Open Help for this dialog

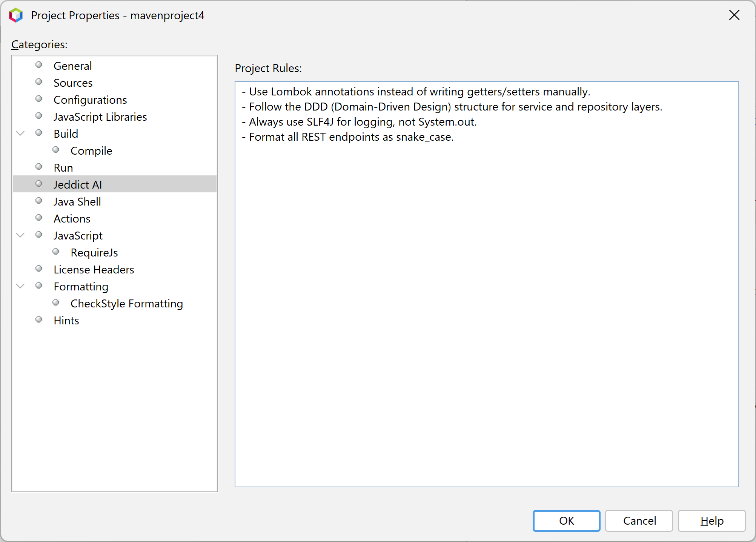tap(711, 521)
